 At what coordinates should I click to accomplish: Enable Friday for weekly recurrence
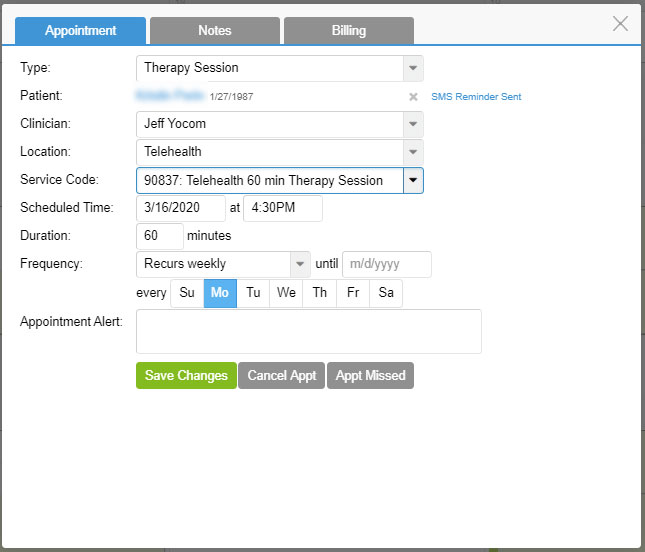point(353,293)
